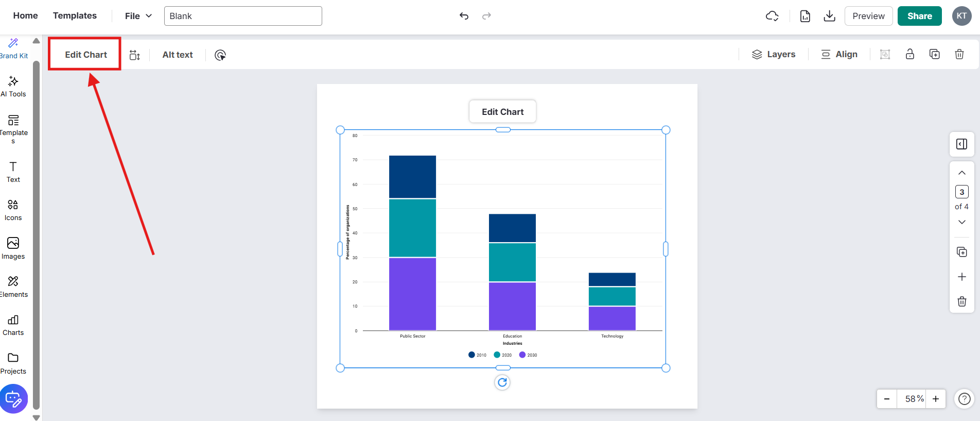Open the Charts panel in sidebar
980x421 pixels.
[13, 325]
